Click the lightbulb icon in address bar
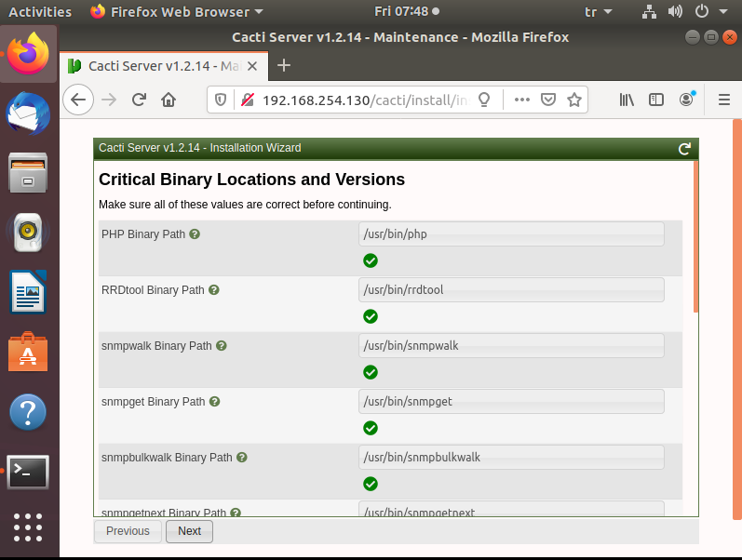The image size is (742, 560). click(483, 100)
